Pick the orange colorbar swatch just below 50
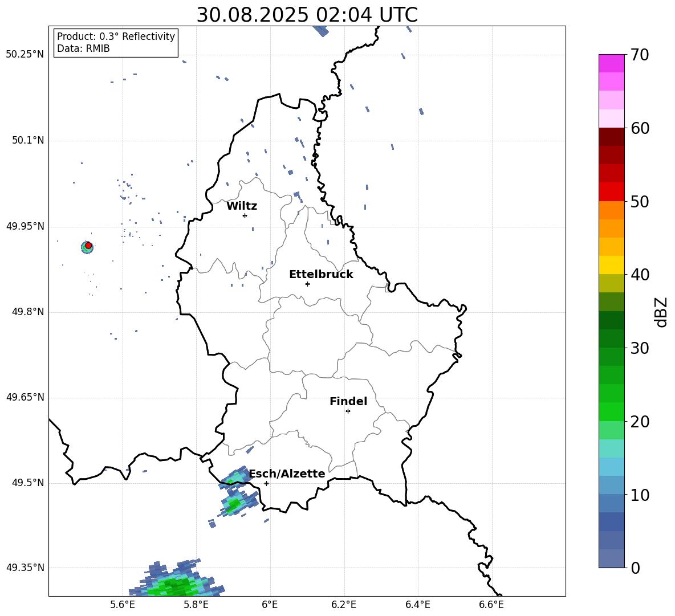Image resolution: width=675 pixels, height=616 pixels. 612,210
